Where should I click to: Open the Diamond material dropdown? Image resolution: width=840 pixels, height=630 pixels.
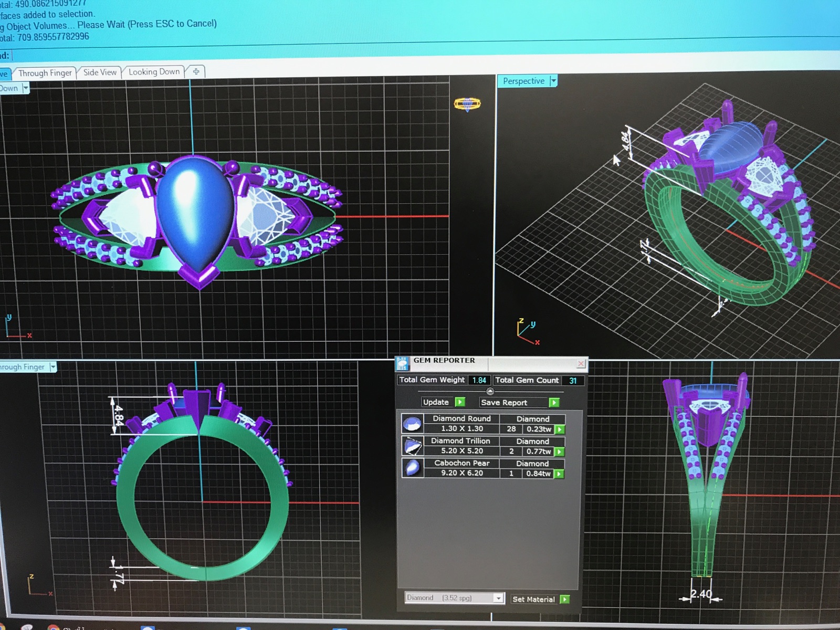coord(498,598)
